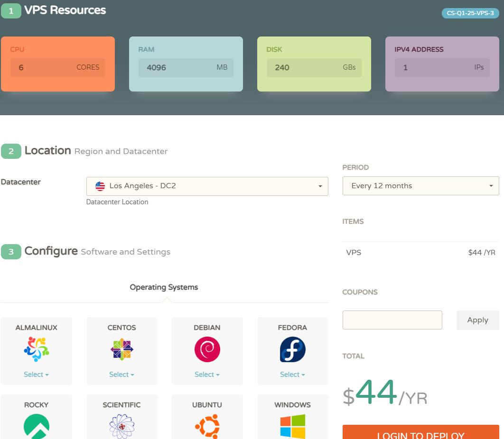Click the RAM 4096 MB field
Viewport: 504px width, 439px height.
point(186,67)
